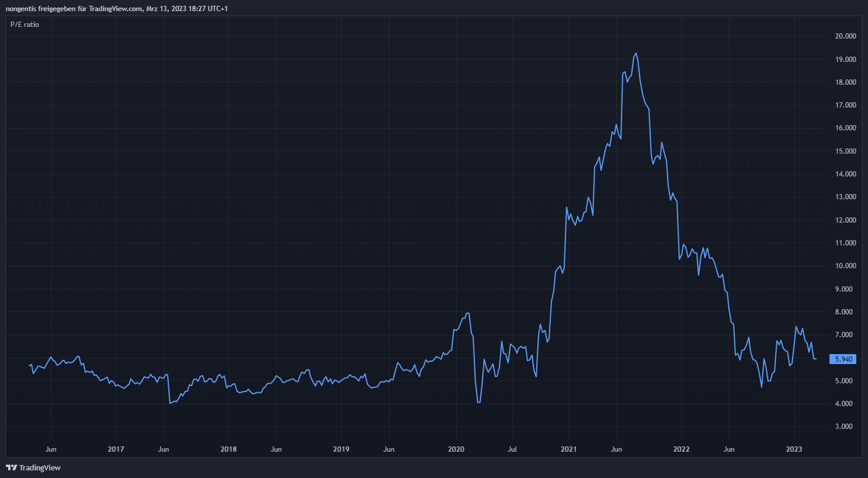This screenshot has height=478, width=868.
Task: Click the 2023 label on time axis
Action: pos(794,449)
